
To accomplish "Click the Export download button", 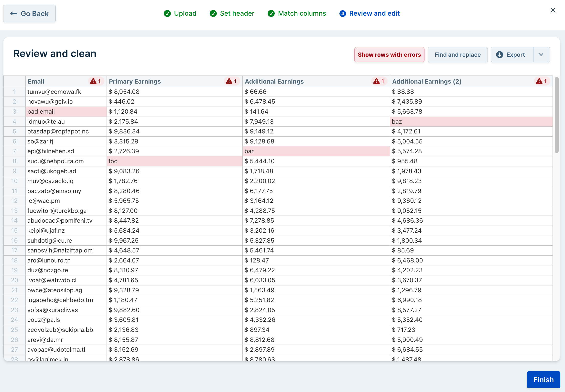I will tap(512, 55).
